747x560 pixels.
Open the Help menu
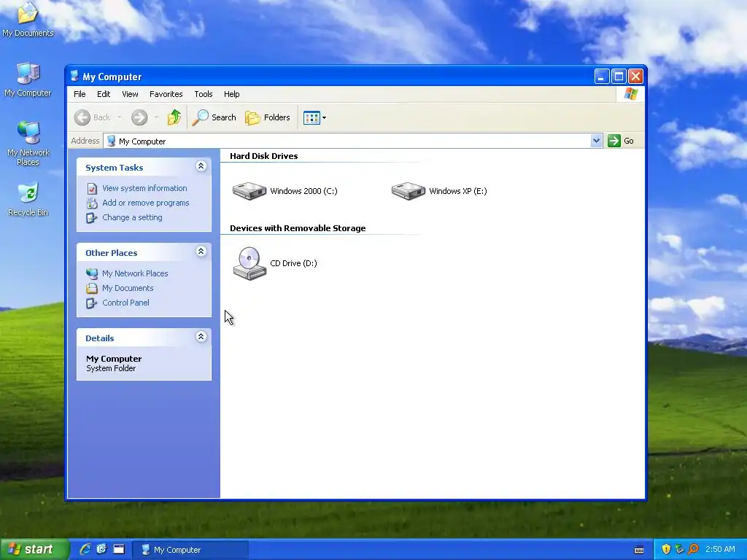(x=231, y=94)
